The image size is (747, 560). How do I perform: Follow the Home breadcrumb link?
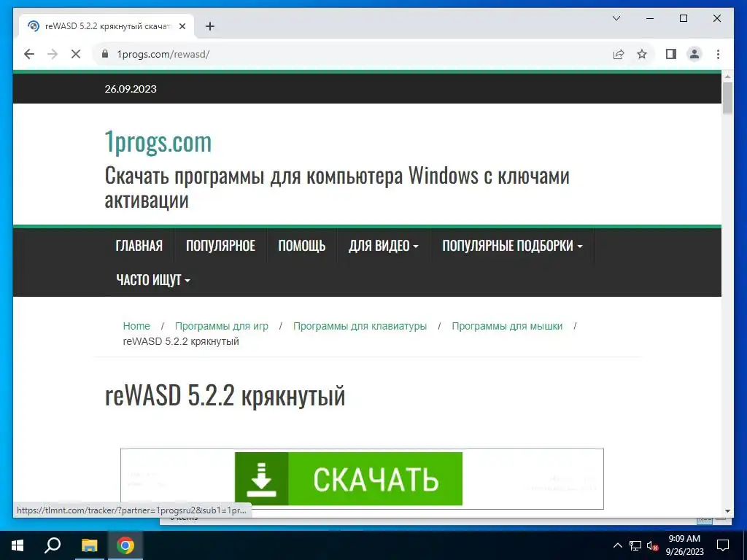coord(136,326)
